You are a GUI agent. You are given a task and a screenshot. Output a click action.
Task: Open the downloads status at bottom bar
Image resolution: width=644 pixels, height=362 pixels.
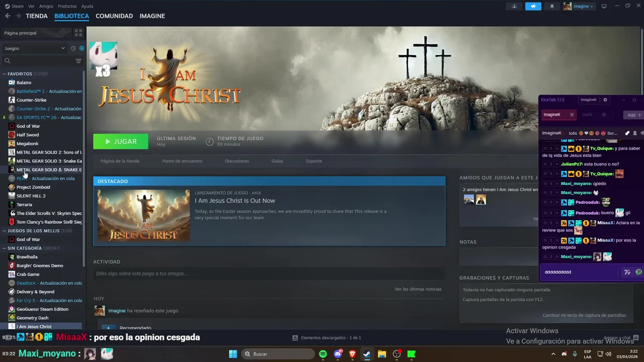point(327,338)
